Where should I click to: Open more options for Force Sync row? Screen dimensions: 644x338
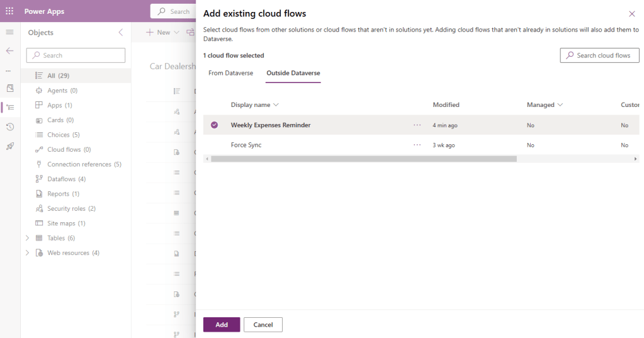[x=417, y=145]
